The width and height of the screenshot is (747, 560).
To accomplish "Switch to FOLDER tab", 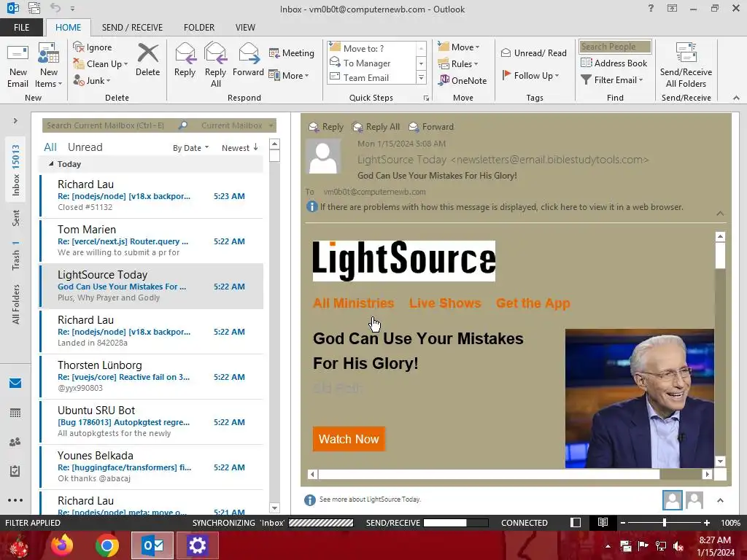I will 199,27.
